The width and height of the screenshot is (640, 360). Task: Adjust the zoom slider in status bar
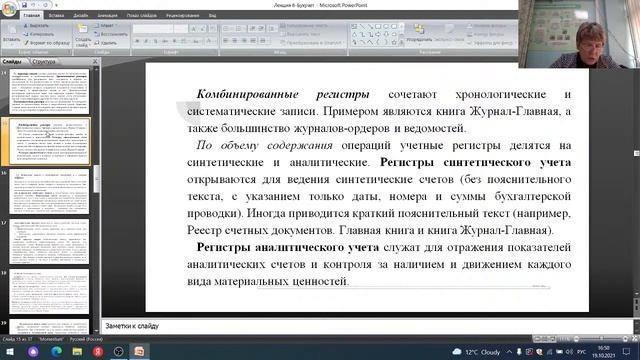coord(601,339)
